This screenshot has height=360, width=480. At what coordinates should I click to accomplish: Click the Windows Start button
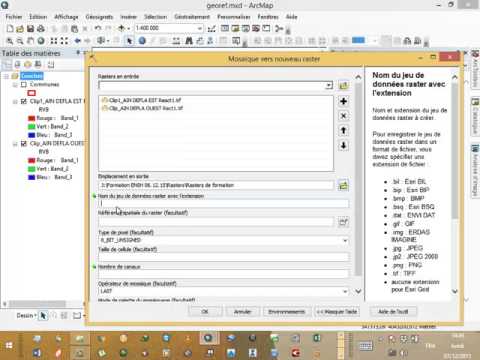[x=9, y=345]
